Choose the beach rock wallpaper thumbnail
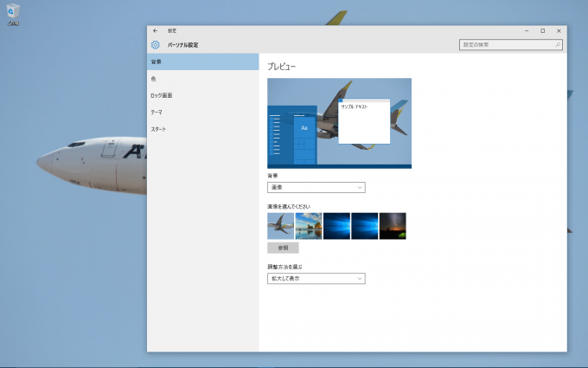Screen dimensions: 588x368 tap(309, 226)
